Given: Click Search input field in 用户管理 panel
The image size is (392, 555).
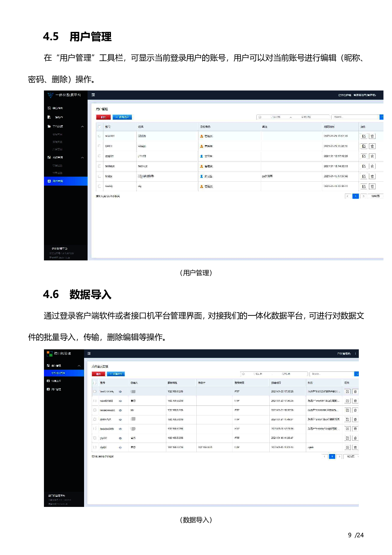Looking at the screenshot, I should pos(355,117).
